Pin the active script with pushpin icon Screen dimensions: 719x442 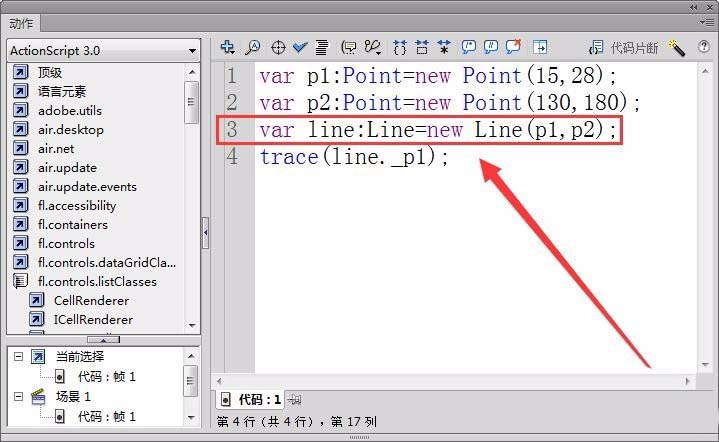(294, 400)
